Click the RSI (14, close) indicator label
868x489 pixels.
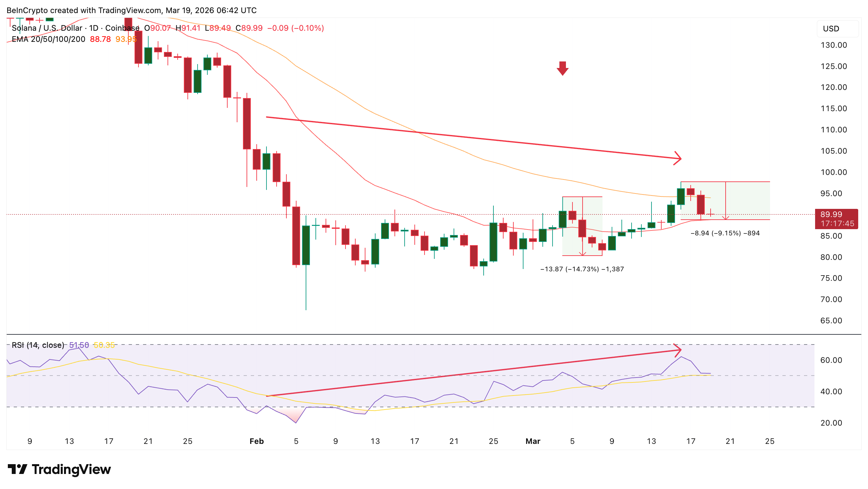pyautogui.click(x=38, y=345)
